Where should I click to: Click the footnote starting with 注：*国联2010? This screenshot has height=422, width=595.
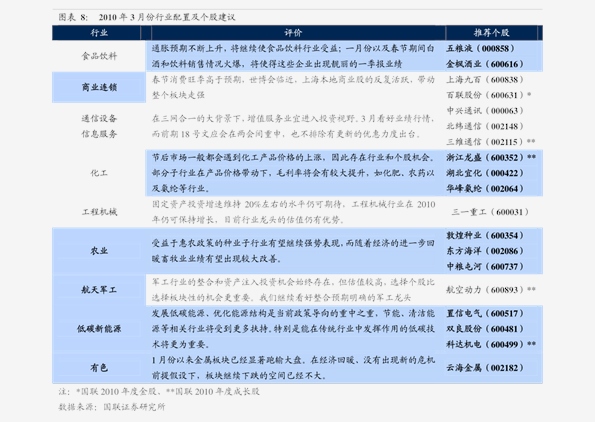coord(159,391)
